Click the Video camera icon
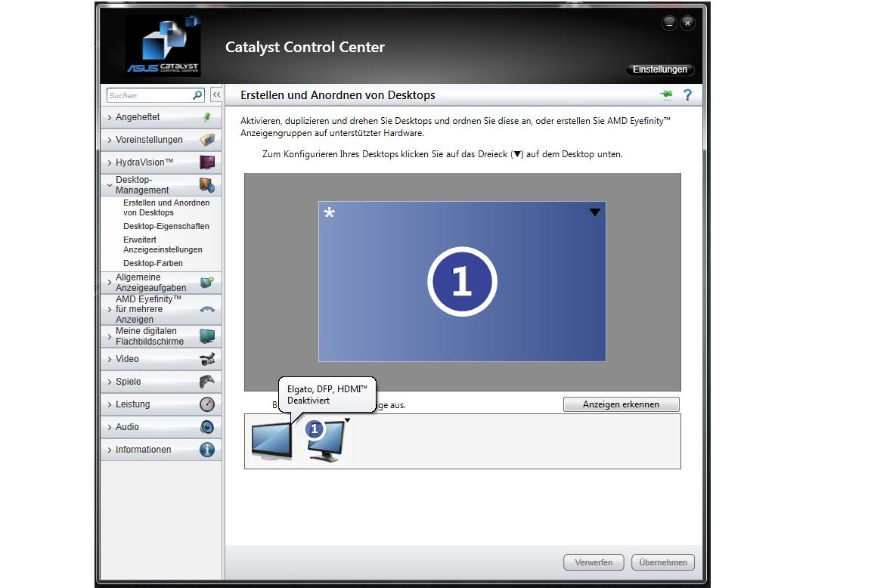The width and height of the screenshot is (871, 588). click(x=207, y=359)
